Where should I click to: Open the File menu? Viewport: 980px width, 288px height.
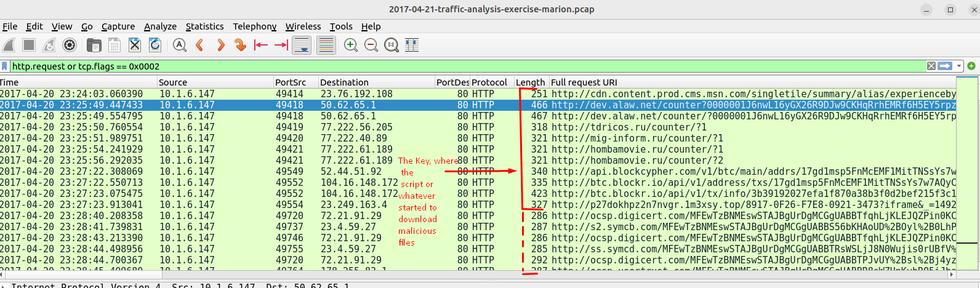point(10,26)
